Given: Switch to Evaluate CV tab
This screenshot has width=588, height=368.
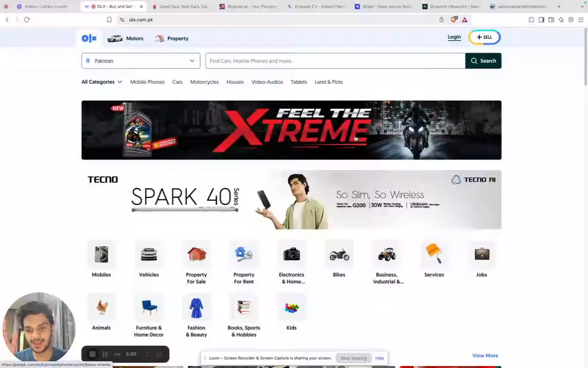Looking at the screenshot, I should pyautogui.click(x=316, y=6).
